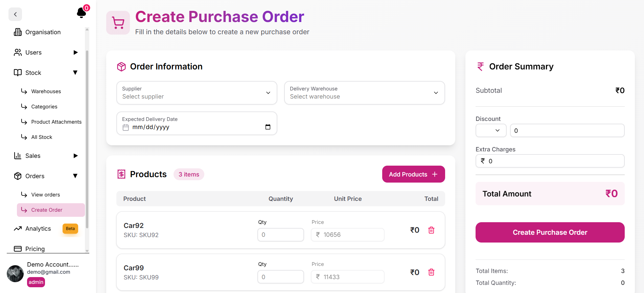
Task: Click trash icon for Car99
Action: [x=431, y=272]
